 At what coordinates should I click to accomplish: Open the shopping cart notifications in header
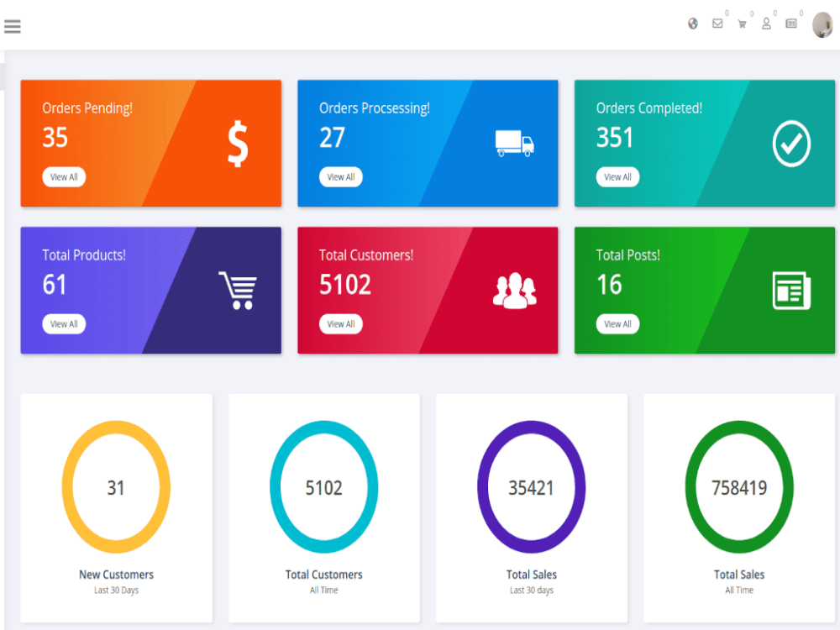click(x=742, y=24)
